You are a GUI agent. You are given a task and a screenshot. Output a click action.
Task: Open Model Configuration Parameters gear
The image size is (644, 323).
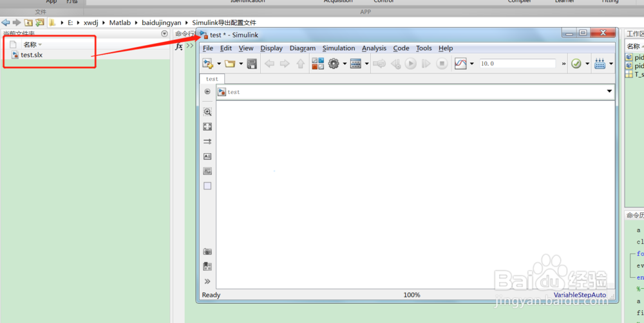click(x=334, y=64)
